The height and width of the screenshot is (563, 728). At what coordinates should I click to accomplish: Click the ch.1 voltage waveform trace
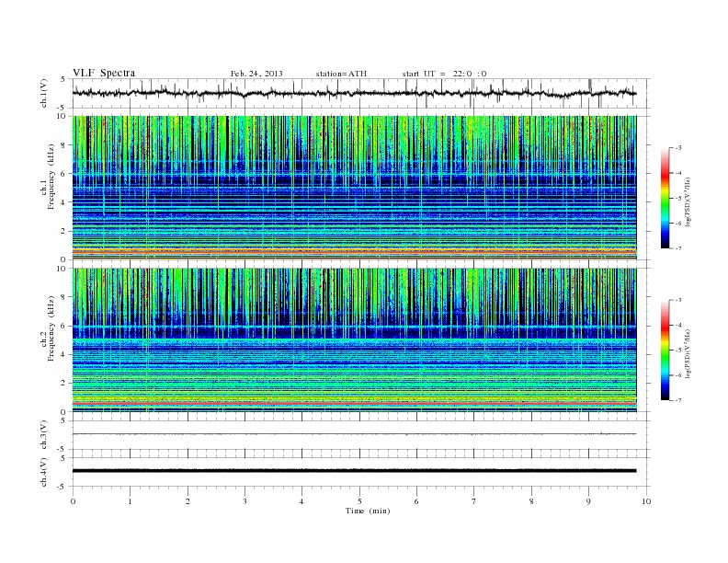354,93
